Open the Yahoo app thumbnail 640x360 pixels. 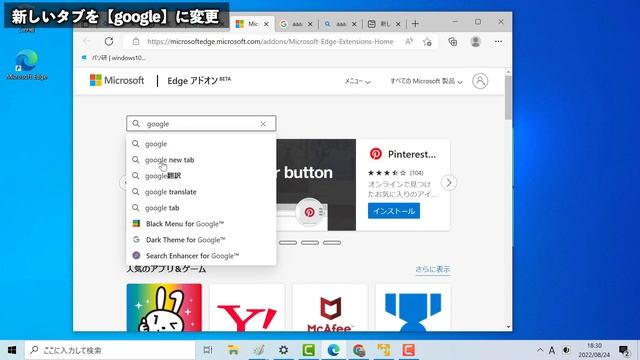point(247,307)
